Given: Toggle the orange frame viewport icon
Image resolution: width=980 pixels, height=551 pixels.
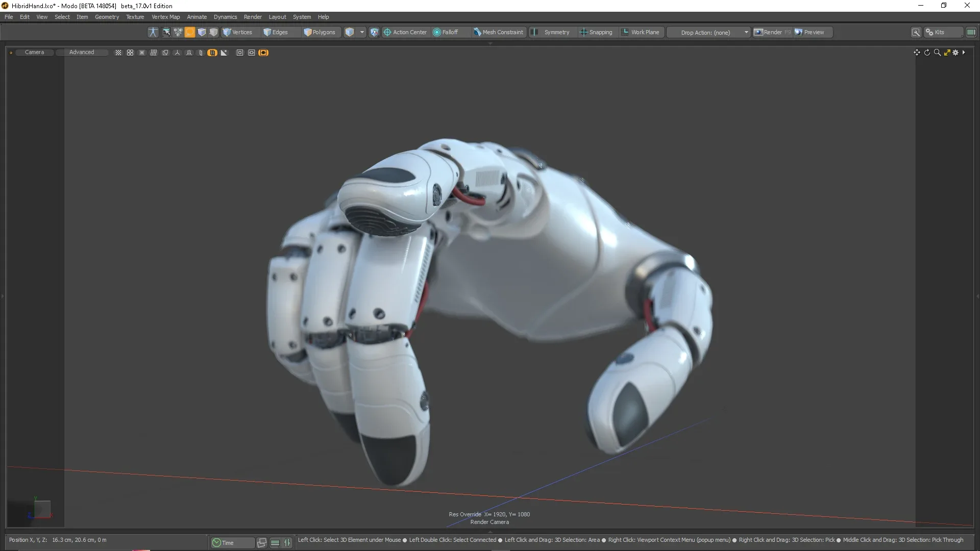Looking at the screenshot, I should point(263,53).
